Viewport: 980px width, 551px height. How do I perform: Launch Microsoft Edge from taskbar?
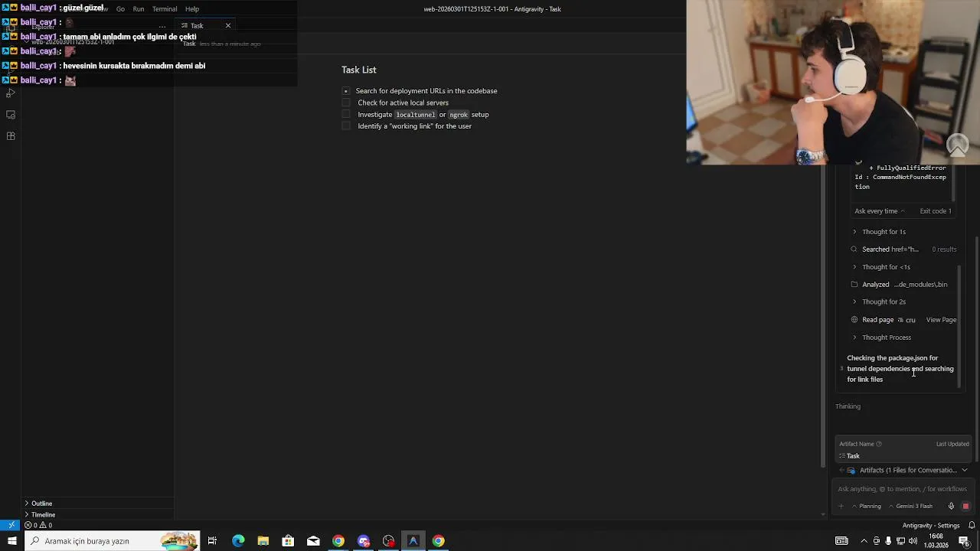238,541
